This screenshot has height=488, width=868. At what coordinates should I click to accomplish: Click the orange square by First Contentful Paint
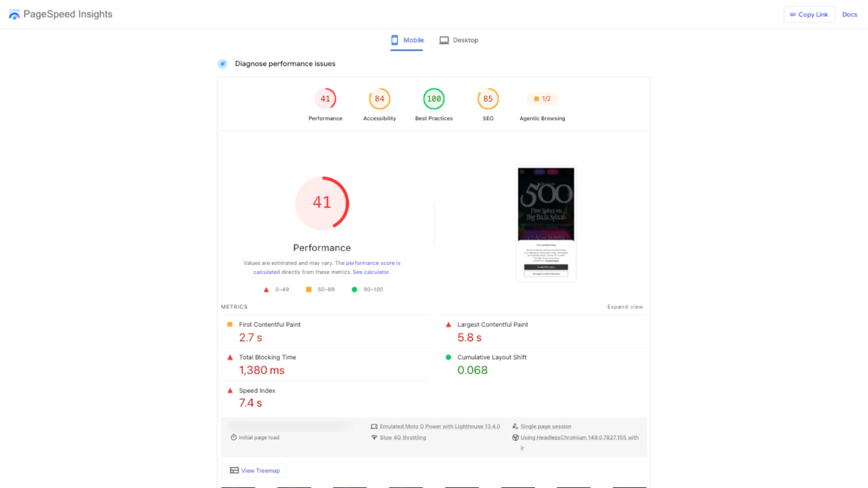230,324
